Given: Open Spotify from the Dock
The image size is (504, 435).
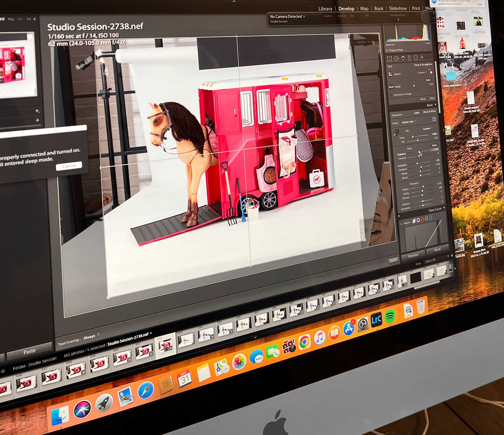Looking at the screenshot, I should 390,316.
